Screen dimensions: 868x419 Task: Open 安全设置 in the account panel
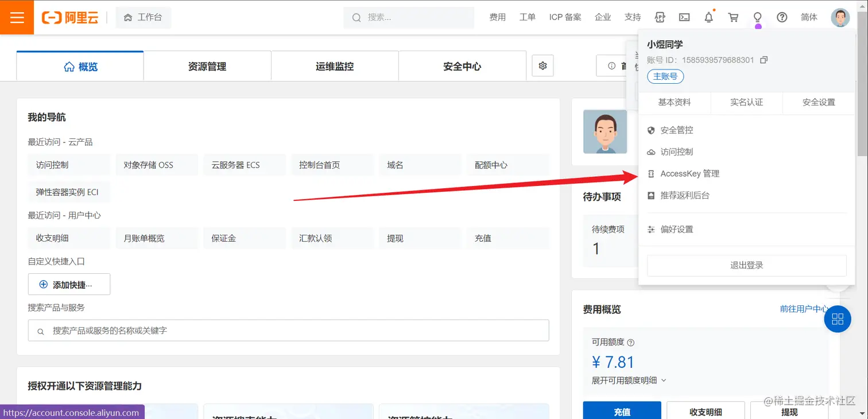[x=819, y=102]
